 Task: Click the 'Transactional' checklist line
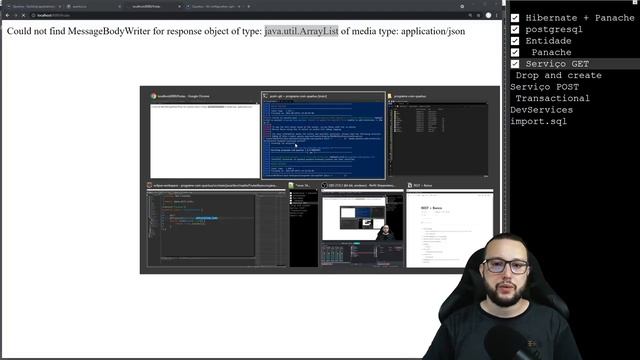coord(553,98)
